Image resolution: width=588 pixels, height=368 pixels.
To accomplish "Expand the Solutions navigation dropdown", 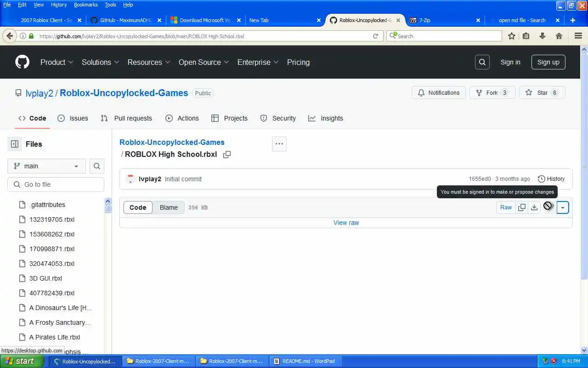I will [x=101, y=62].
